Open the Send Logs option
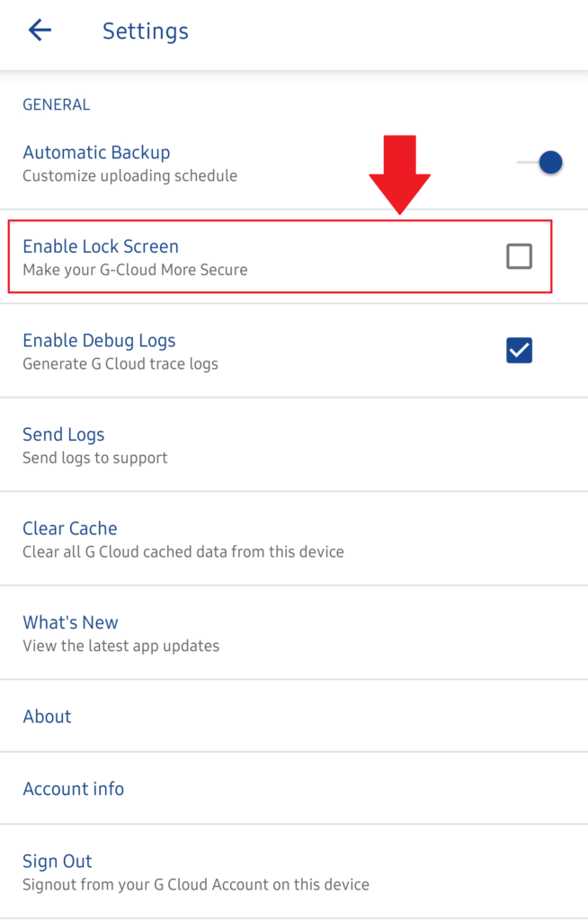The width and height of the screenshot is (588, 921). (64, 434)
